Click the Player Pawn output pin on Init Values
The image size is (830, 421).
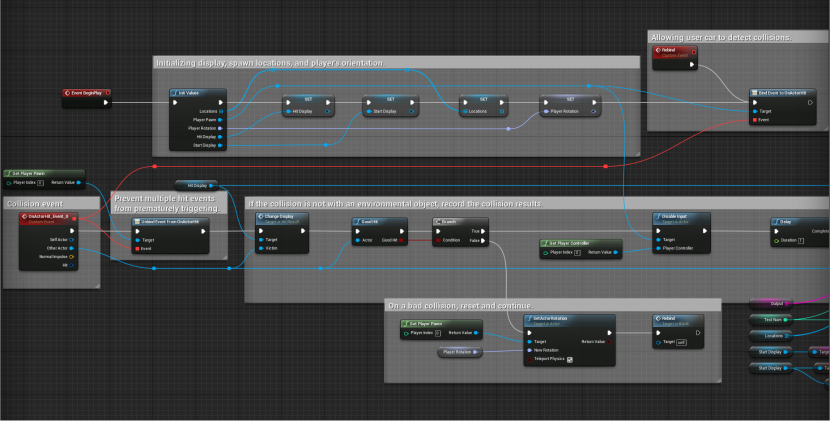[x=220, y=120]
